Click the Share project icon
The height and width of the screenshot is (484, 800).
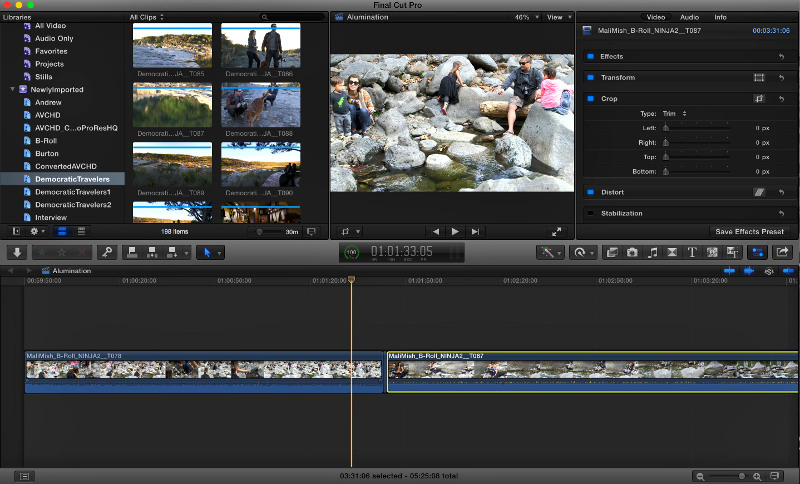pos(783,253)
